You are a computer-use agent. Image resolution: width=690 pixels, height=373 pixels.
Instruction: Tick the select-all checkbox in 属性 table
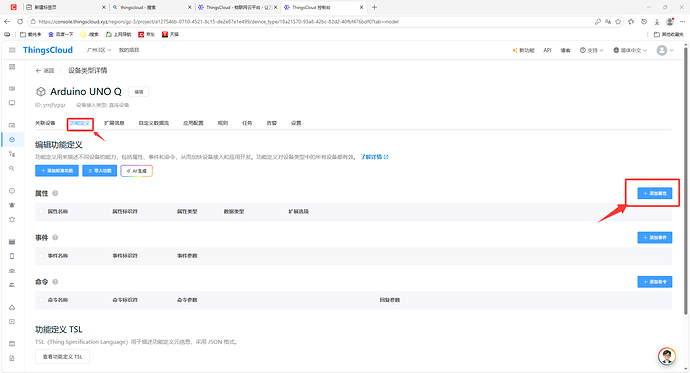(41, 212)
